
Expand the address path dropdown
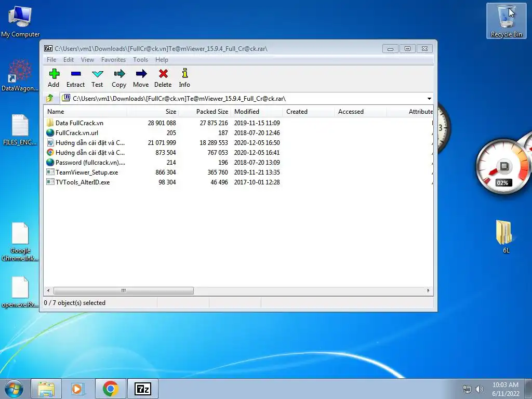[x=429, y=98]
